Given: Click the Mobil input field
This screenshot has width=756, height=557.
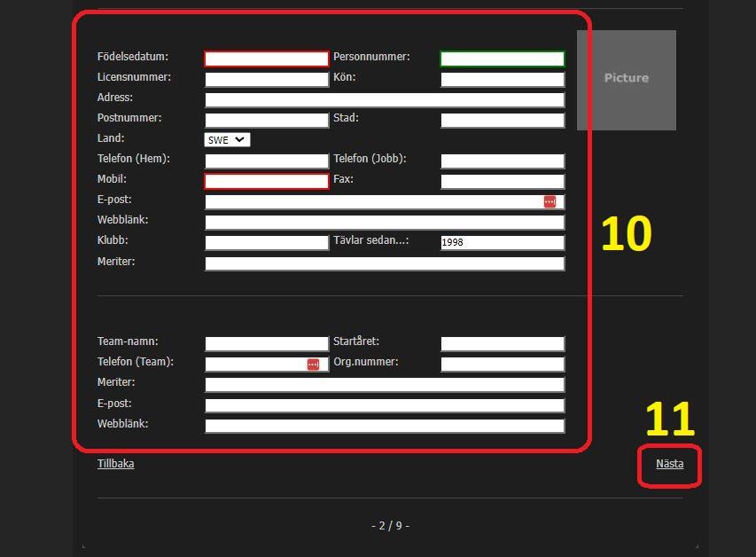Looking at the screenshot, I should click(266, 182).
